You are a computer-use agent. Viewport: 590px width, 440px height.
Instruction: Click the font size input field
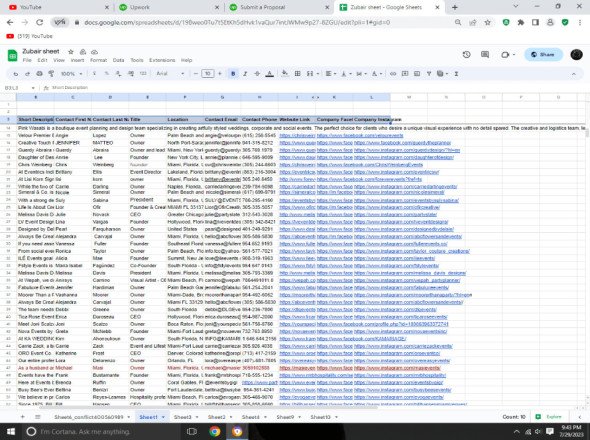point(207,74)
